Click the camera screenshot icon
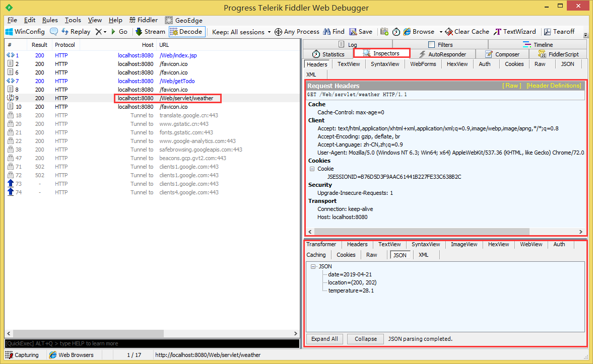Viewport: 593px width, 364px height. pos(384,32)
